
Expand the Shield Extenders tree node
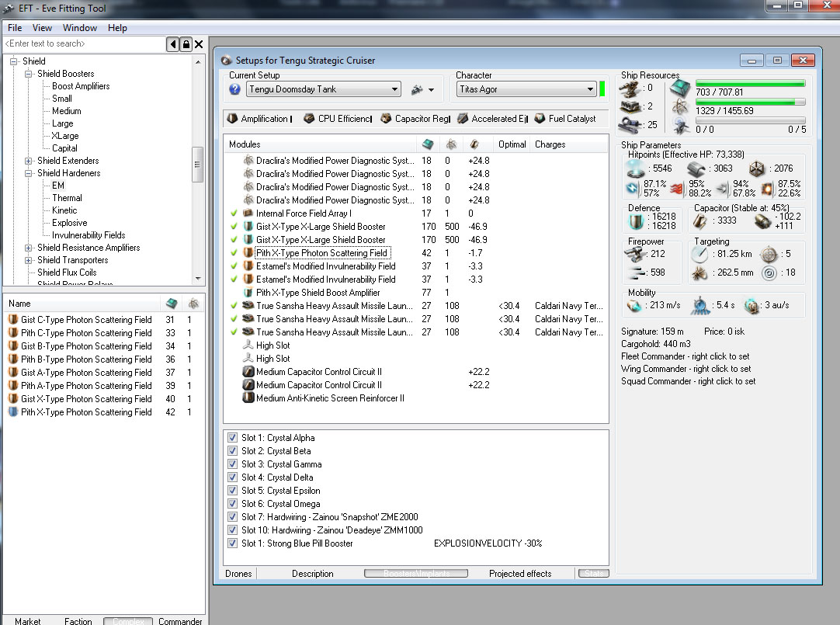pyautogui.click(x=29, y=161)
